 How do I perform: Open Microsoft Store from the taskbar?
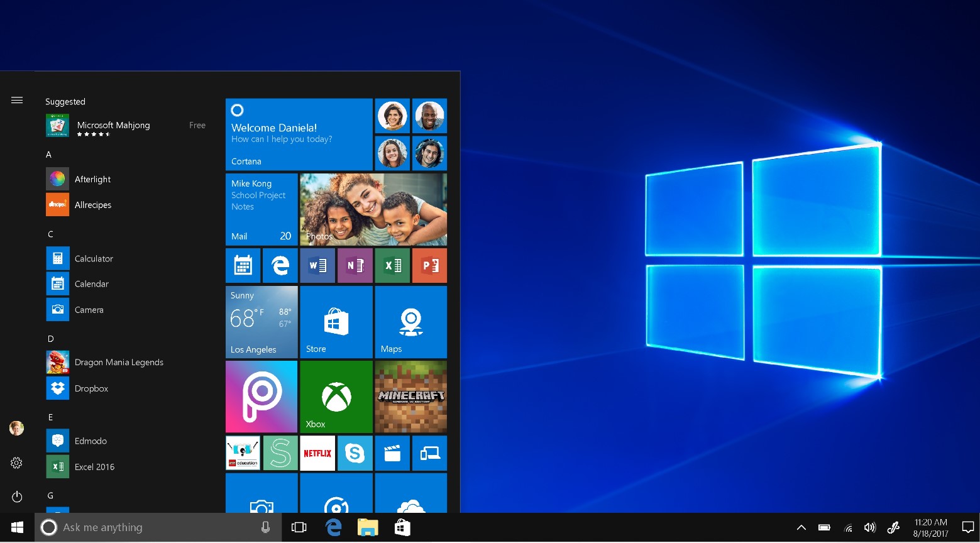pyautogui.click(x=402, y=528)
